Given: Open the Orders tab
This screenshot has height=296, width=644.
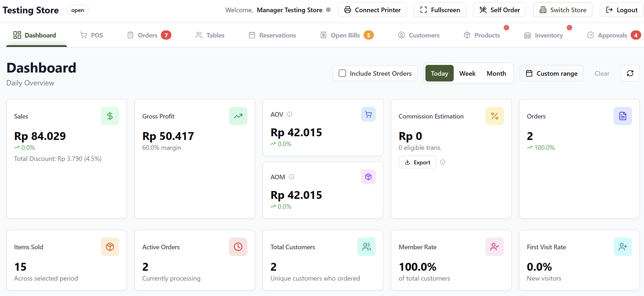Looking at the screenshot, I should 147,35.
